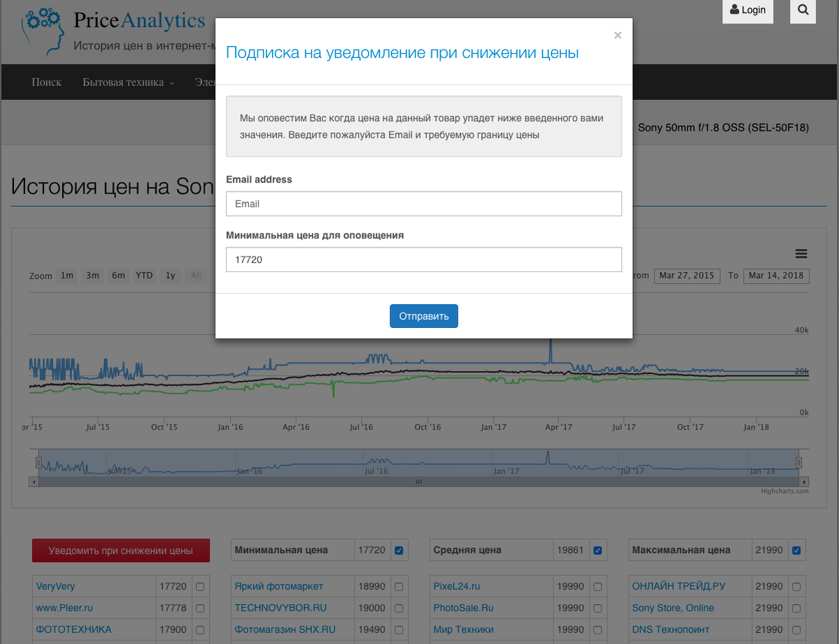Click the PriceAnalytics site title
The width and height of the screenshot is (839, 644).
[x=139, y=21]
